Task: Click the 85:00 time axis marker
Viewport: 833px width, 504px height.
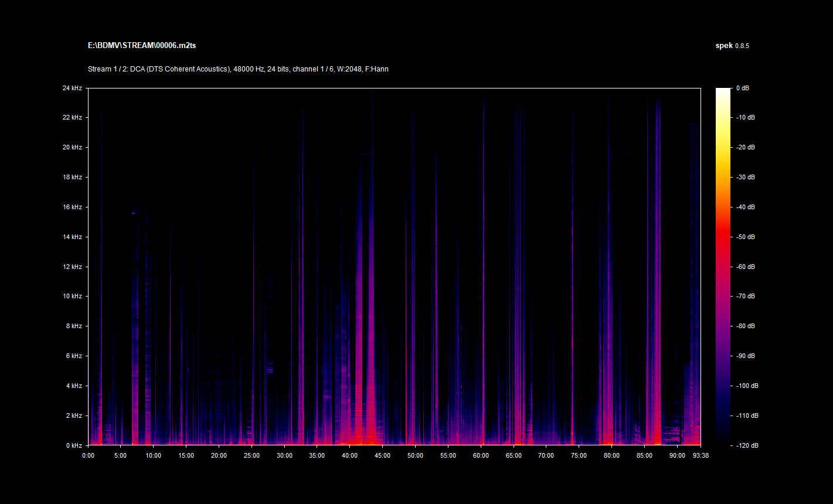Action: coord(644,455)
